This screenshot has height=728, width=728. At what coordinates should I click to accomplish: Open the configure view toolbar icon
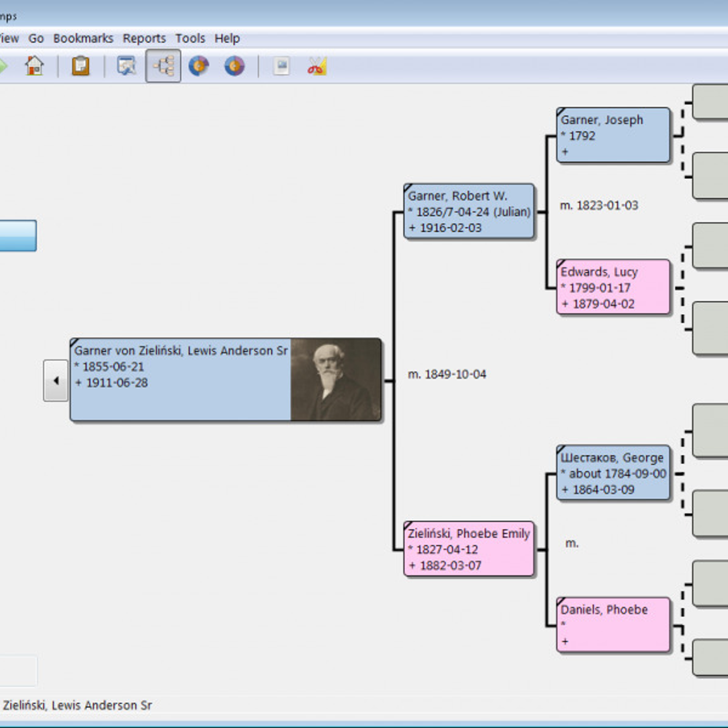(x=126, y=66)
